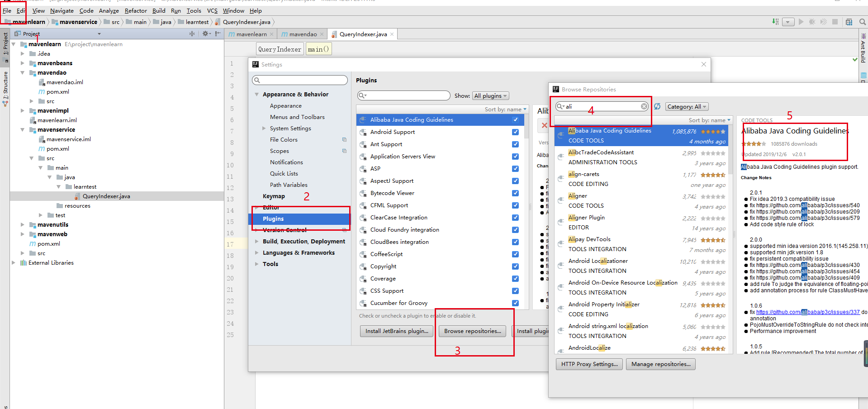The image size is (868, 409).
Task: Open the p3c issues/337 GitHub link
Action: point(808,312)
